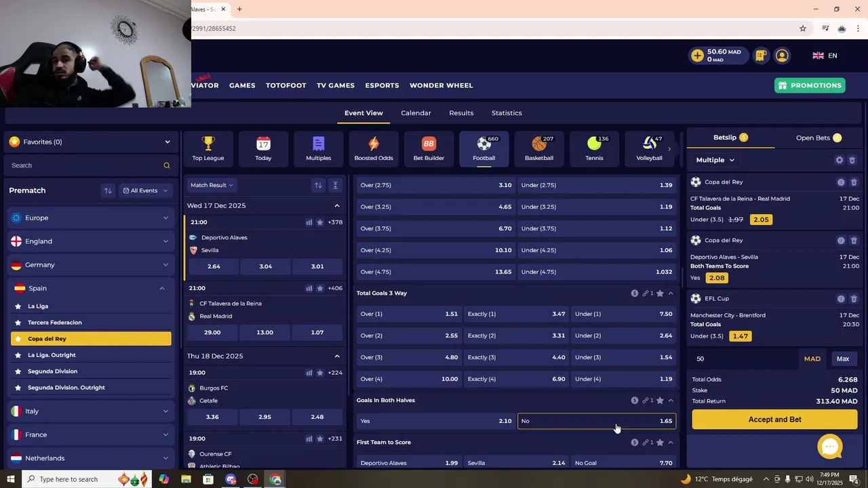Favorite the Burgos FC - Getafe match star
The height and width of the screenshot is (488, 868).
(320, 373)
